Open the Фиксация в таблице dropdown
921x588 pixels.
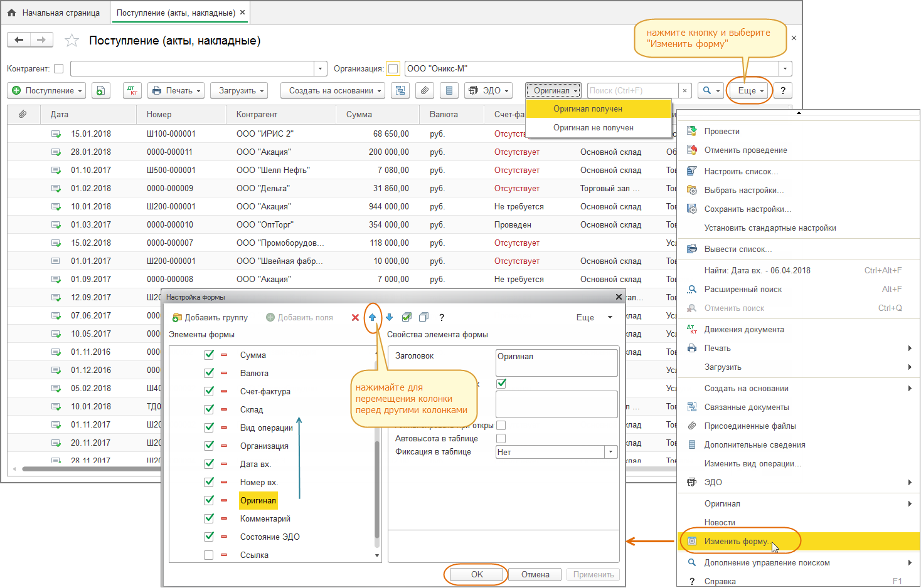[x=610, y=452]
